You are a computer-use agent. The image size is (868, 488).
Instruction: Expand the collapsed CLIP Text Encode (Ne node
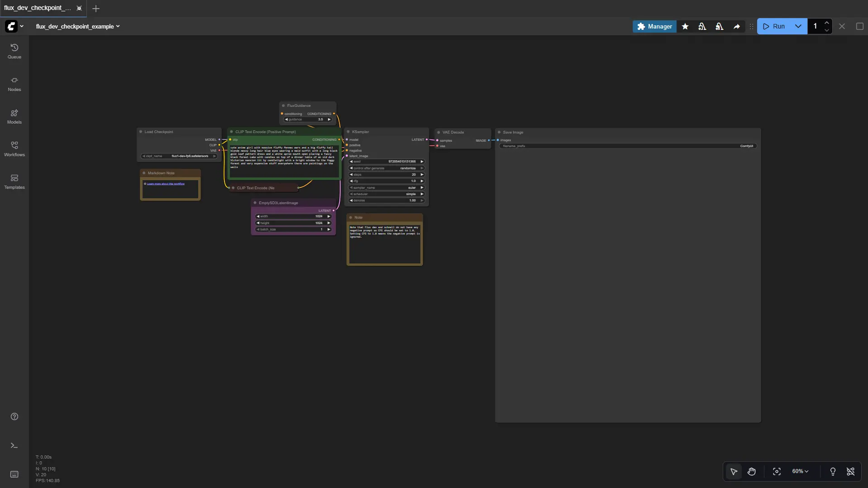point(233,188)
